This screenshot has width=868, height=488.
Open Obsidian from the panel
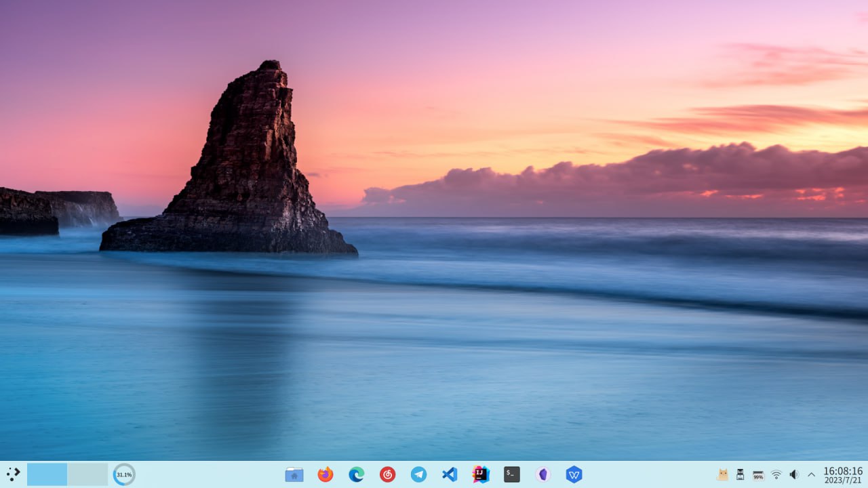[543, 474]
